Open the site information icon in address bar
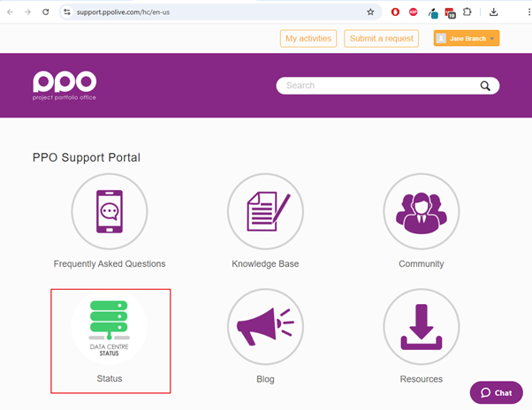The height and width of the screenshot is (410, 532). (x=67, y=12)
